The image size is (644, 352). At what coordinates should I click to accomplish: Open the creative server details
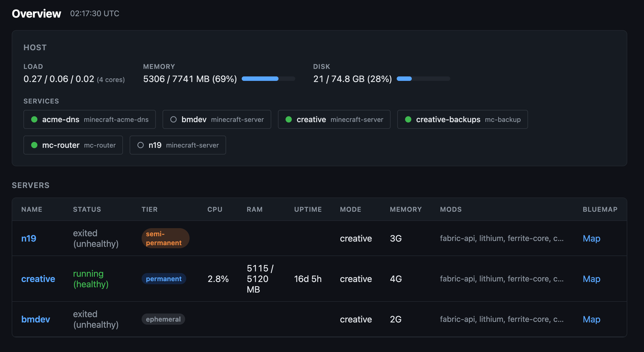click(x=38, y=279)
